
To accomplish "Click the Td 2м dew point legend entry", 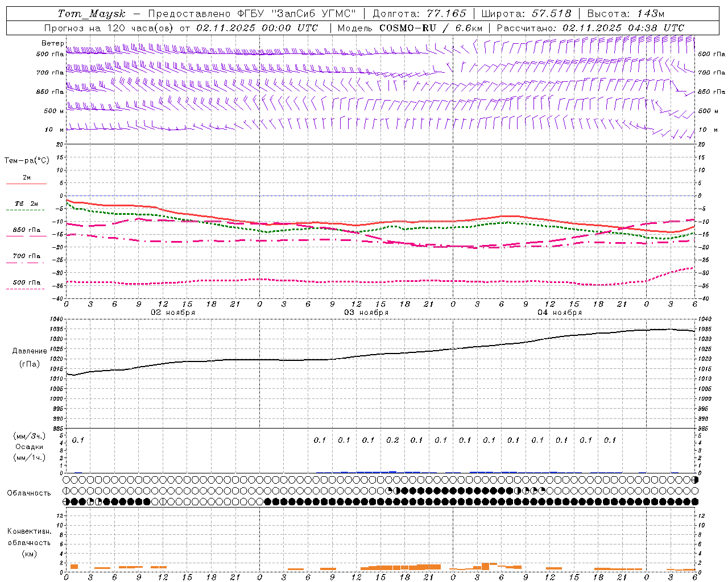I will point(26,203).
